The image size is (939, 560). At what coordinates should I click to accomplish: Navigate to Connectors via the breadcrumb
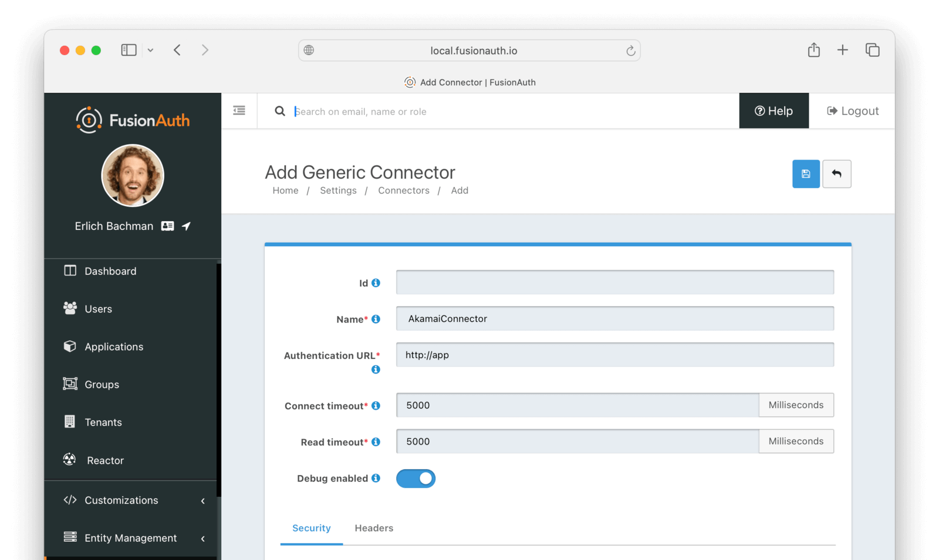point(404,190)
